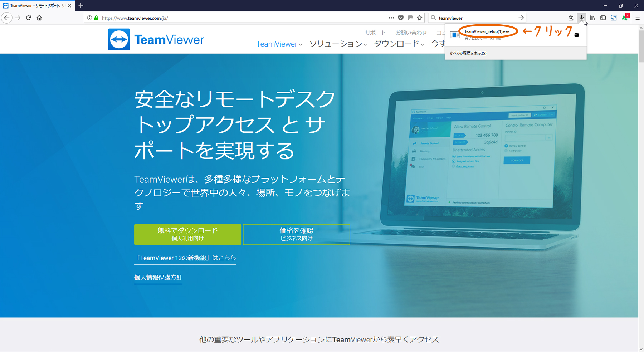
Task: Click the page scrollbar down arrow
Action: click(641, 349)
